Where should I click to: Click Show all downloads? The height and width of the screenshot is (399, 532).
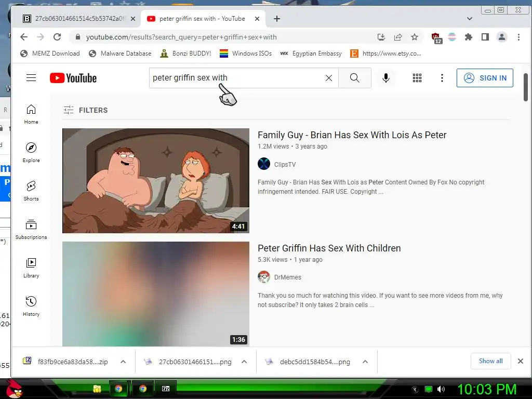click(490, 361)
